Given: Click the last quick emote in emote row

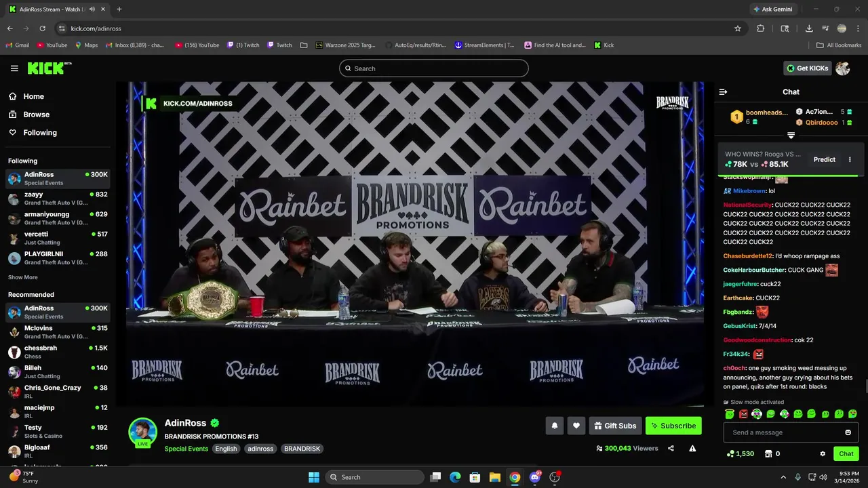Looking at the screenshot, I should (x=852, y=414).
